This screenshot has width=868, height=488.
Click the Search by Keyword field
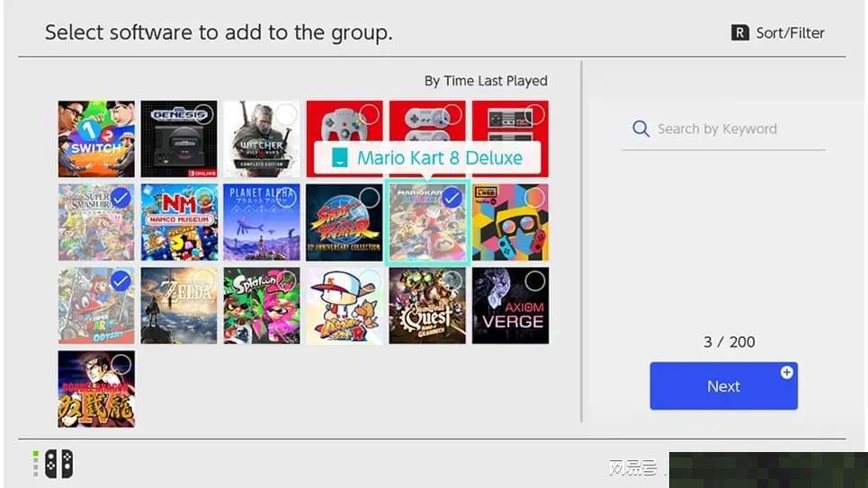[724, 129]
